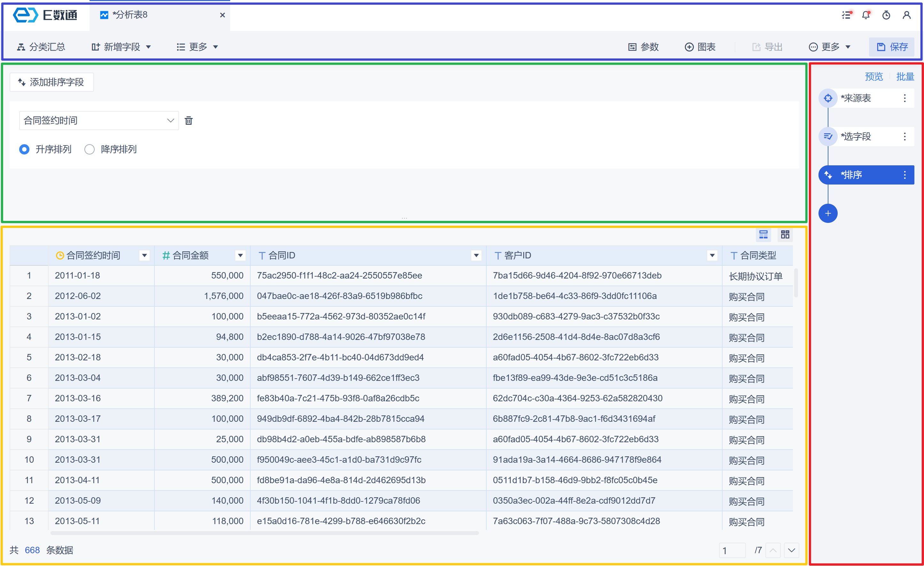Delete the 合同签约时间 sort field
The width and height of the screenshot is (924, 566).
tap(189, 121)
